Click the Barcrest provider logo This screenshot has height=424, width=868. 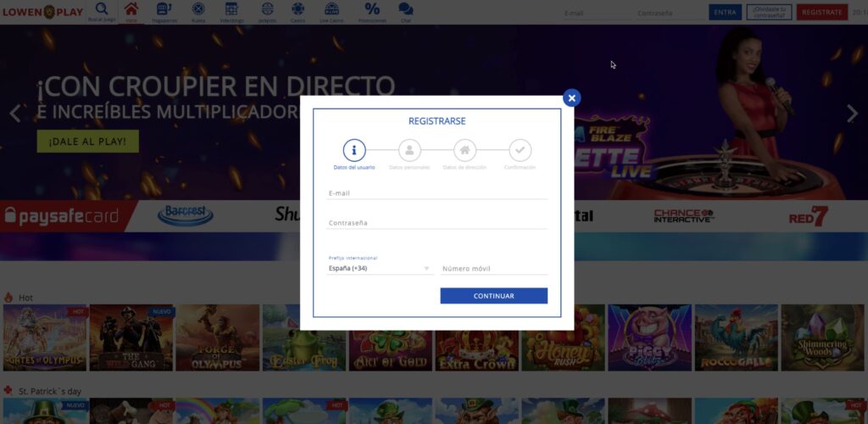coord(186,216)
